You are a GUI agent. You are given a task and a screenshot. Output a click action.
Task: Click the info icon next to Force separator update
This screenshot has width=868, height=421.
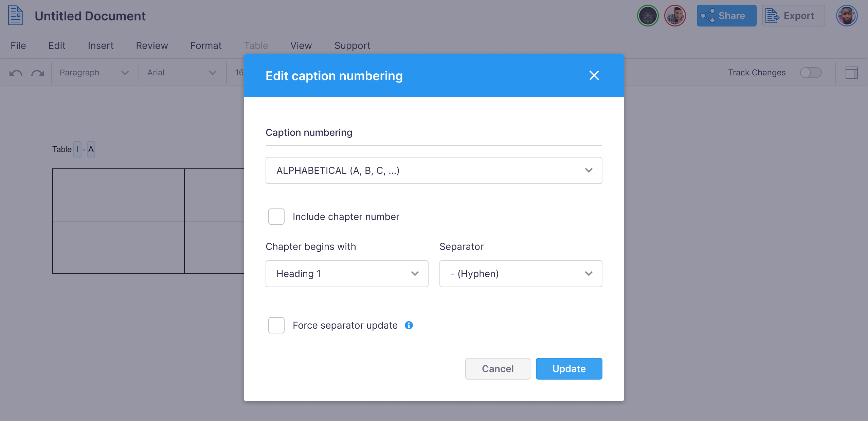409,325
